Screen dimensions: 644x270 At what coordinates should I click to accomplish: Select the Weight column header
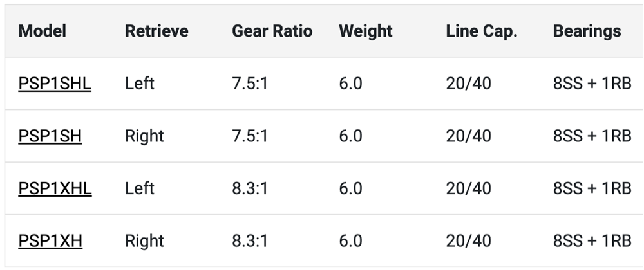click(x=366, y=31)
